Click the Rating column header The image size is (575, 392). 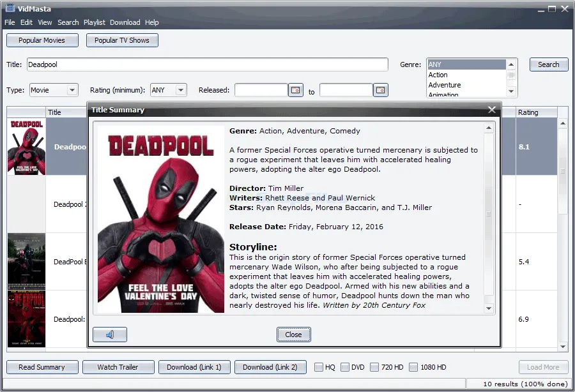pyautogui.click(x=537, y=112)
